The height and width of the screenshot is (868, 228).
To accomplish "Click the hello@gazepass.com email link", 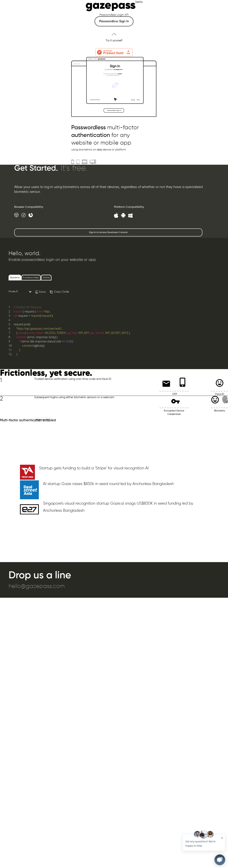I will tap(36, 586).
